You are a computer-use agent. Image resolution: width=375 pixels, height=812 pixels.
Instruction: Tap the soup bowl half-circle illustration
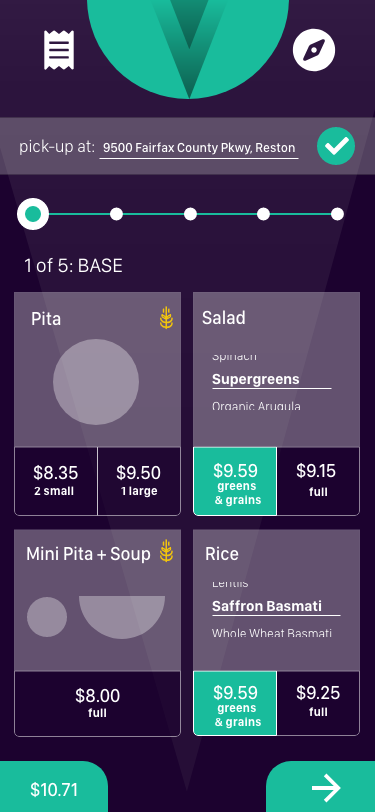pos(122,617)
